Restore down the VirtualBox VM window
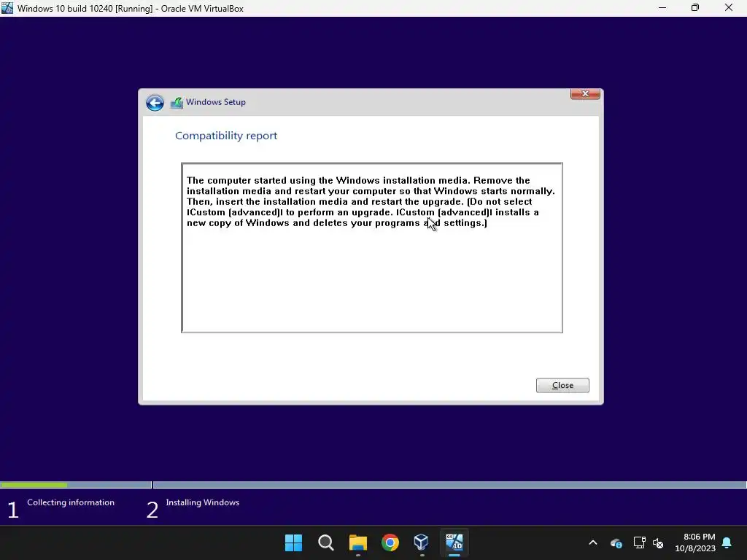 695,8
